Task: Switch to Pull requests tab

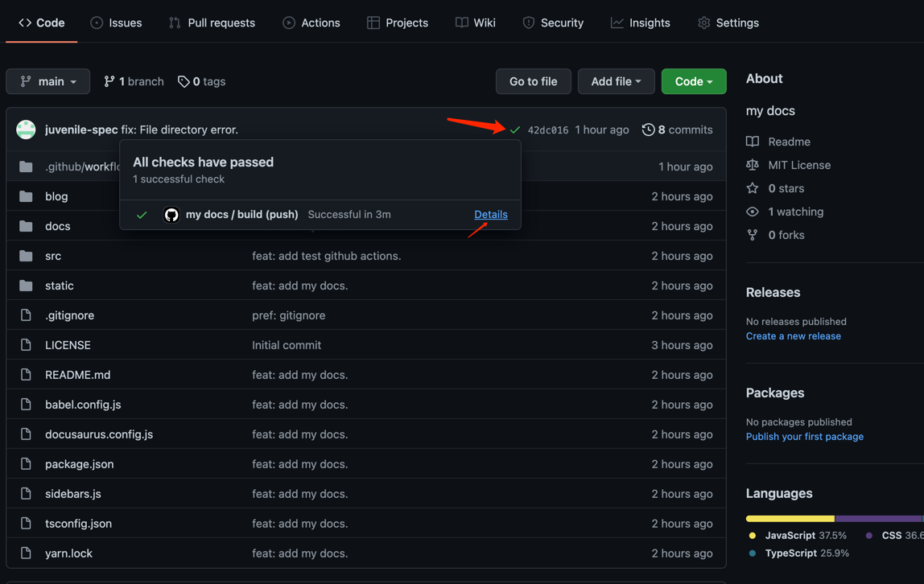Action: coord(212,23)
